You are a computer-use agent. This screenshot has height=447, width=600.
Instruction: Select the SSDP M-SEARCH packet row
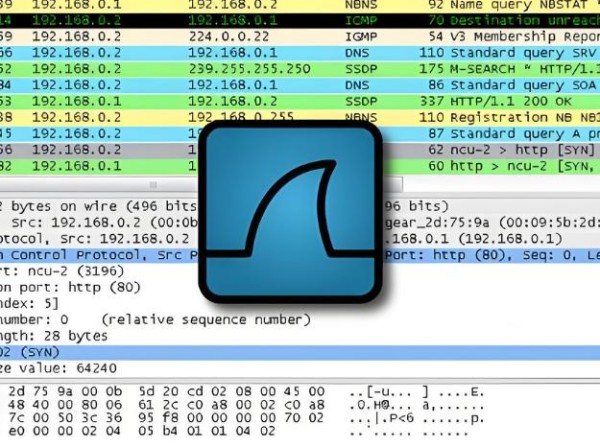pos(300,69)
